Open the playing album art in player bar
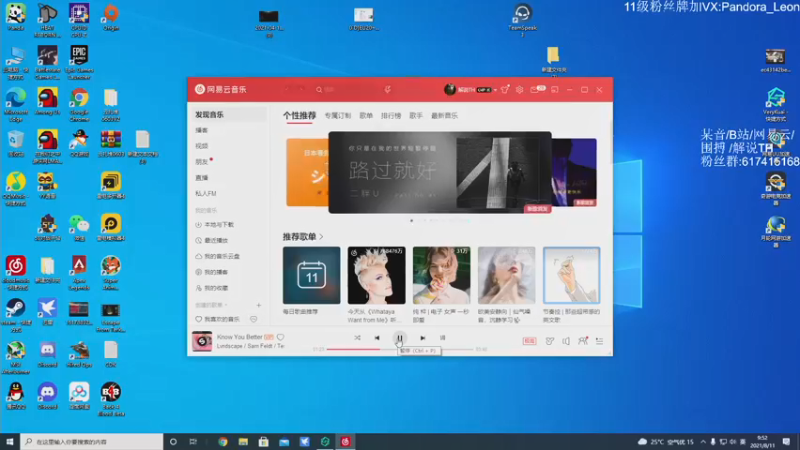Viewport: 800px width, 450px height. (202, 341)
